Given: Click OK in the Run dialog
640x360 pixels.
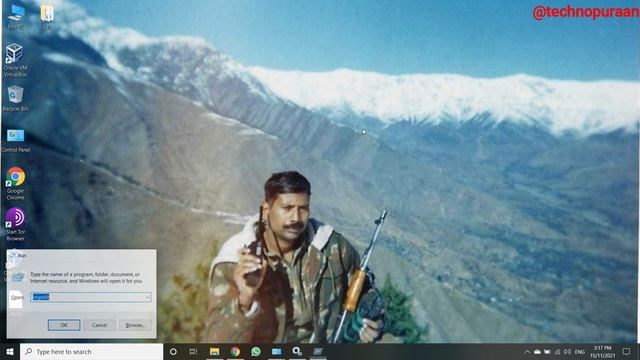Looking at the screenshot, I should pos(64,325).
